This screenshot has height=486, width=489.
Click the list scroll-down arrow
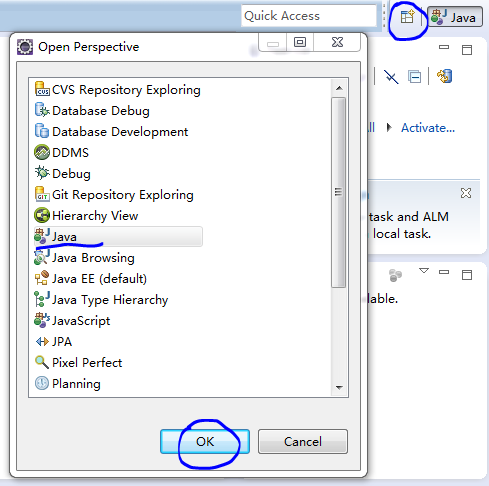(339, 387)
